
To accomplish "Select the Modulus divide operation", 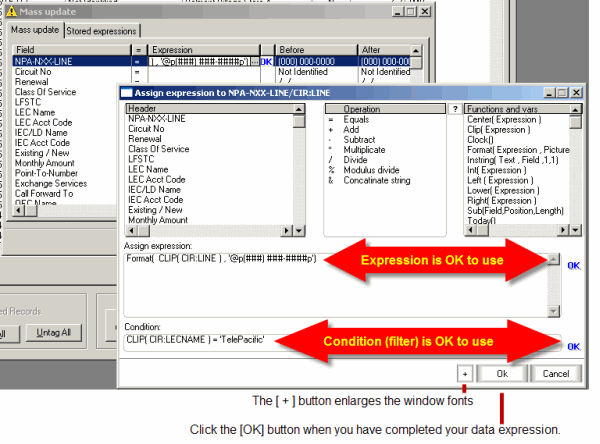I will pyautogui.click(x=371, y=170).
